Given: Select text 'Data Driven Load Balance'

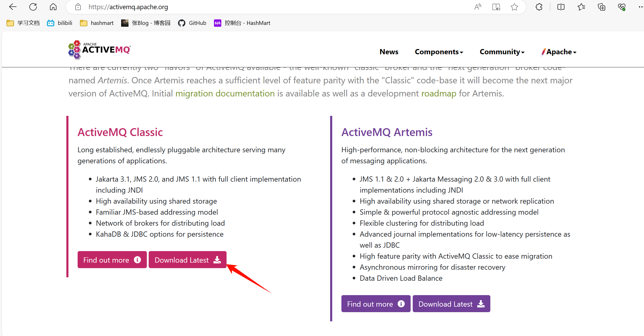Looking at the screenshot, I should click(x=401, y=278).
